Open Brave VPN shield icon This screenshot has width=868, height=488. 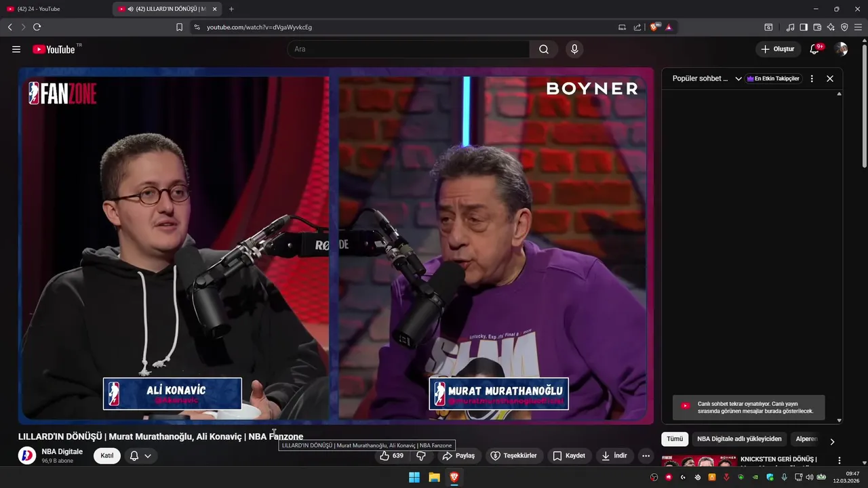click(x=844, y=27)
